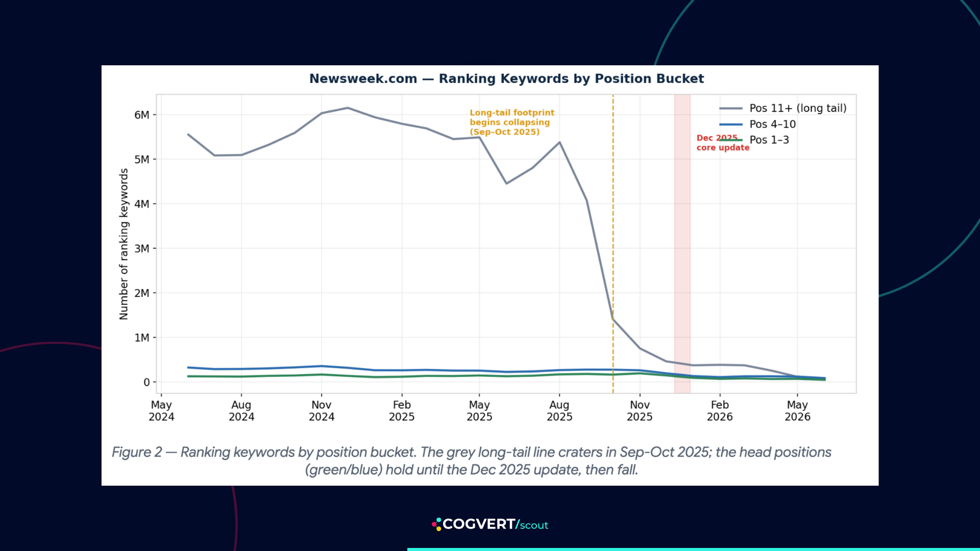Click the 'Nov 2025' x-axis label
Viewport: 980px width, 551px height.
640,411
